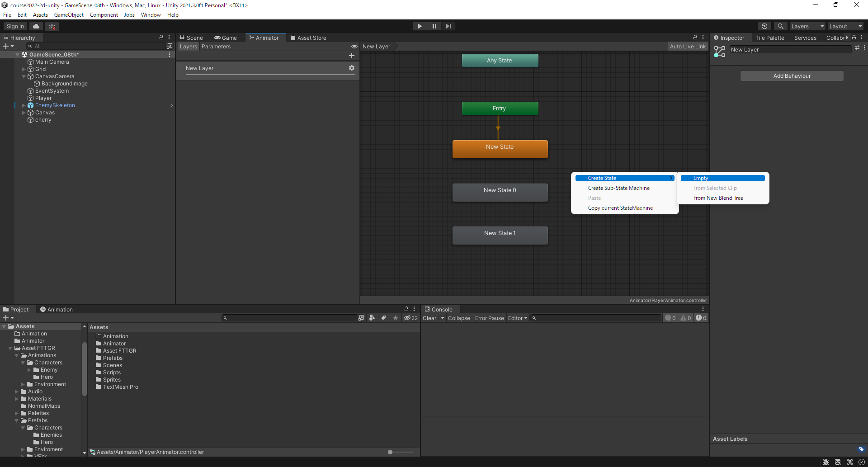
Task: Adjust the Project icon size slider
Action: click(x=400, y=452)
